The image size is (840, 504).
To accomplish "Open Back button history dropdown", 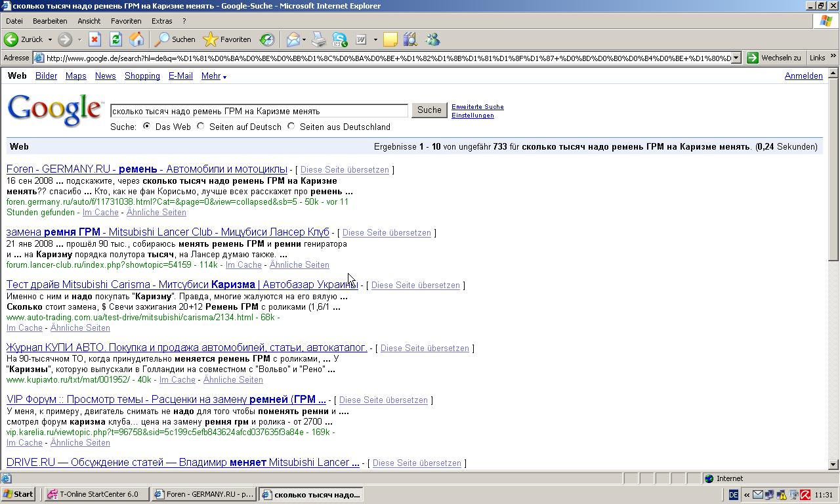I will tap(50, 39).
